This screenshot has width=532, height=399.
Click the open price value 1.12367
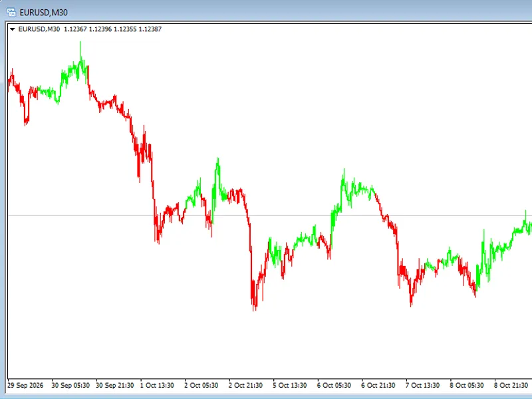point(75,29)
